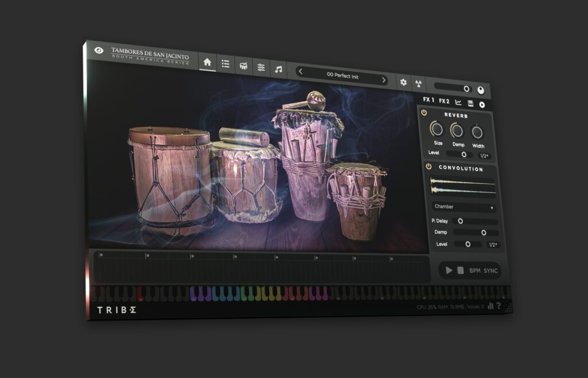Click the randomize preset icon
Screen dimensions: 588x378
419,83
